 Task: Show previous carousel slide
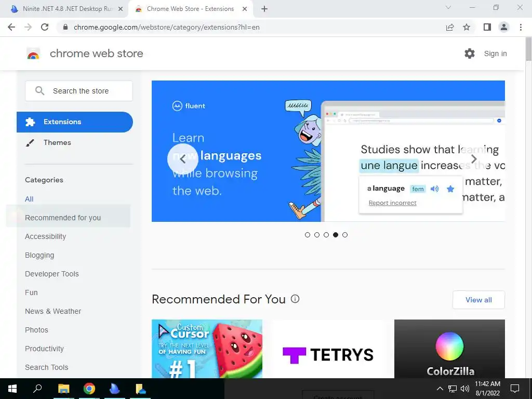[182, 159]
